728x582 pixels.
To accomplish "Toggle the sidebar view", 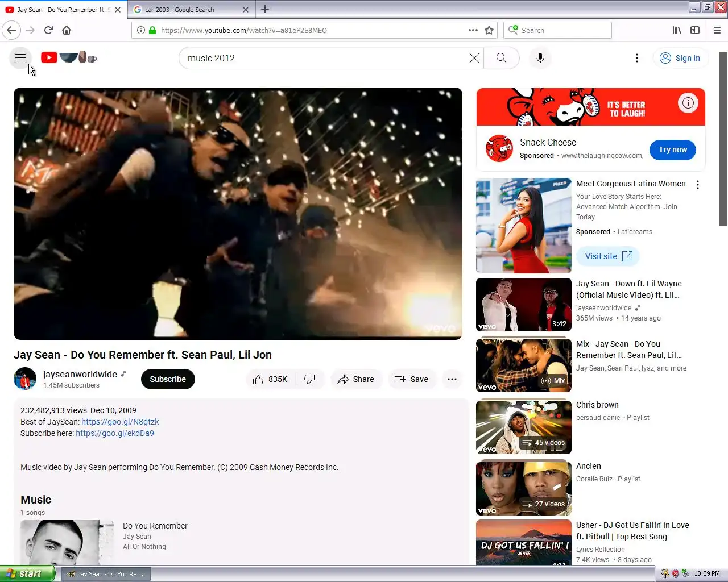I will [695, 30].
